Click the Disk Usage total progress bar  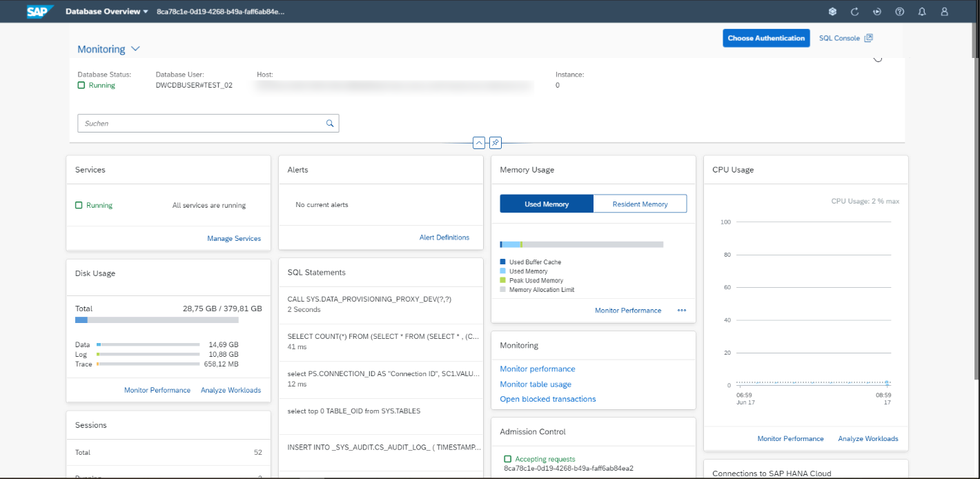157,320
